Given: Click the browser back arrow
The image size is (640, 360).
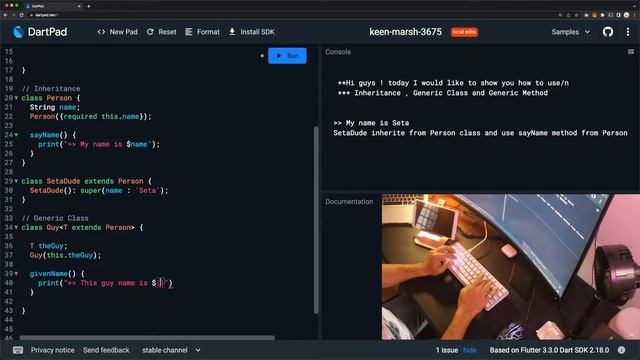Looking at the screenshot, I should [5, 15].
